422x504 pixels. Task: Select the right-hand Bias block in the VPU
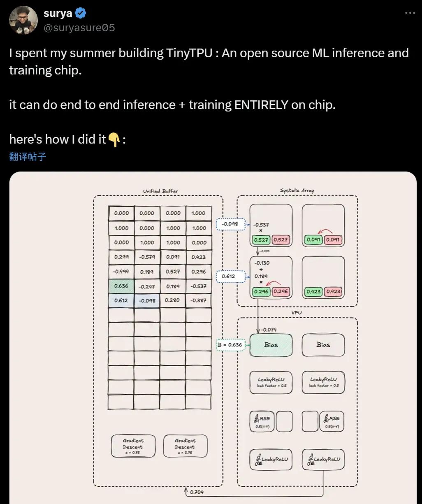click(x=323, y=345)
